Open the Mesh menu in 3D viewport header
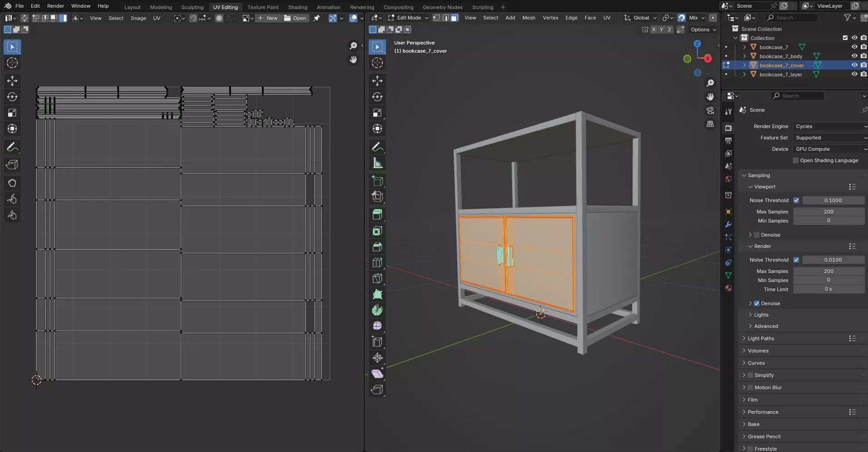The height and width of the screenshot is (452, 868). point(528,18)
